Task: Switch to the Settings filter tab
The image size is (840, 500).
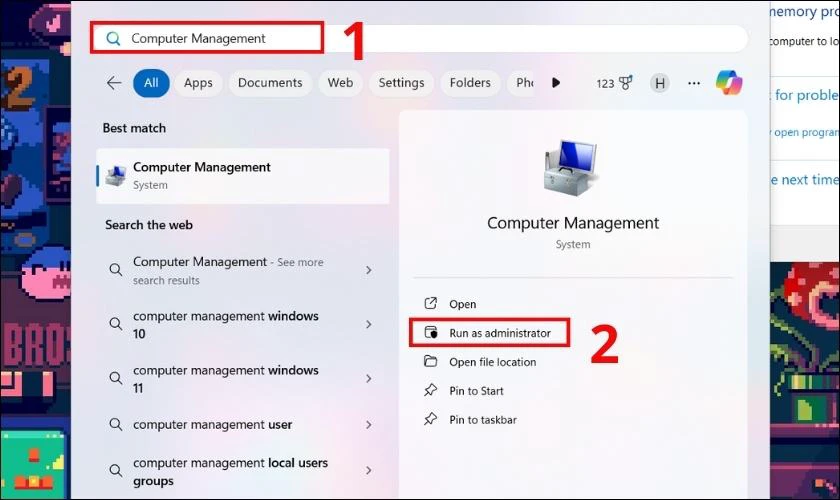Action: point(401,83)
